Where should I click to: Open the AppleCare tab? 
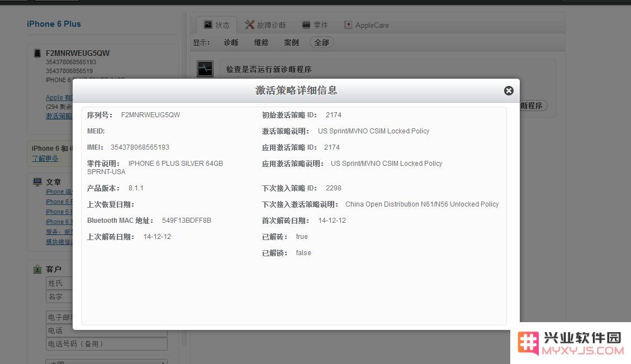[366, 25]
